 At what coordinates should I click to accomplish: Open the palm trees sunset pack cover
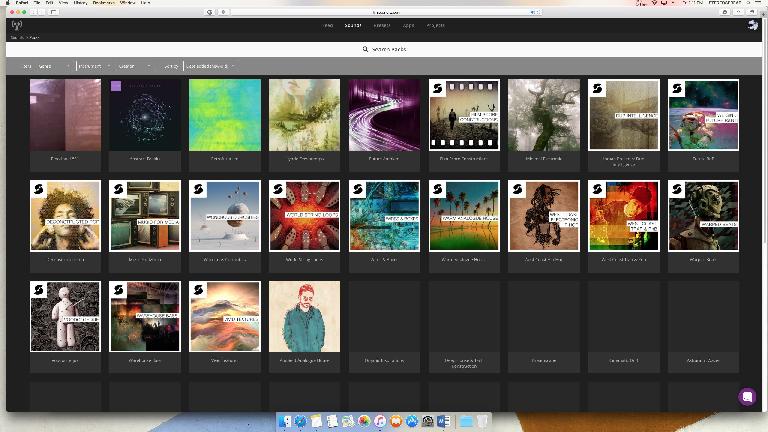pyautogui.click(x=464, y=216)
